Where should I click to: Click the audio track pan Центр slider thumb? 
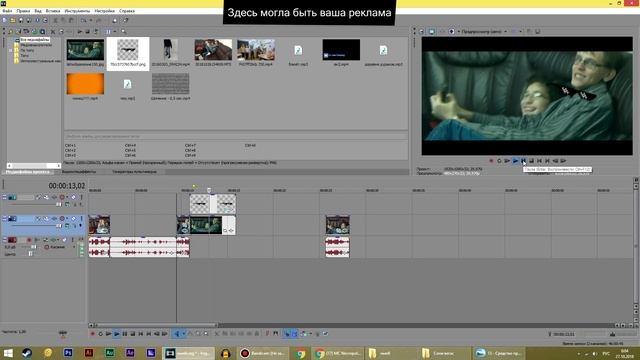[30, 254]
